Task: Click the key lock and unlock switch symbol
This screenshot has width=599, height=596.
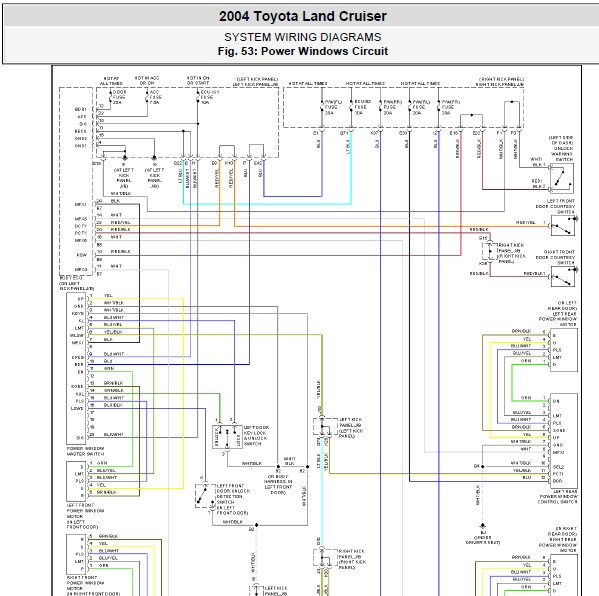Action: coord(227,436)
